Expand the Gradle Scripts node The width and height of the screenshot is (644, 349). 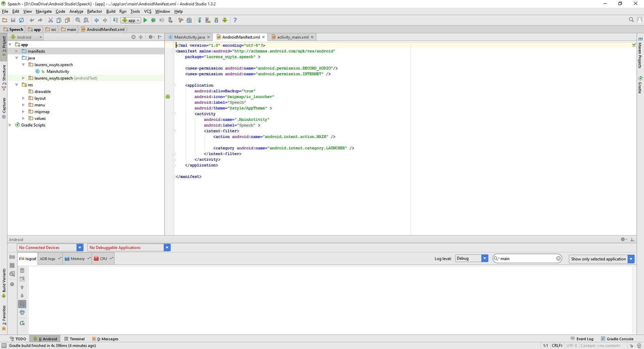click(10, 125)
